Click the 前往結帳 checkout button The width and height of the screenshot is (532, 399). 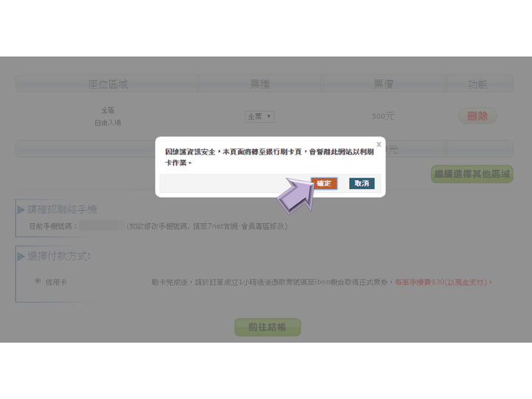pos(267,327)
